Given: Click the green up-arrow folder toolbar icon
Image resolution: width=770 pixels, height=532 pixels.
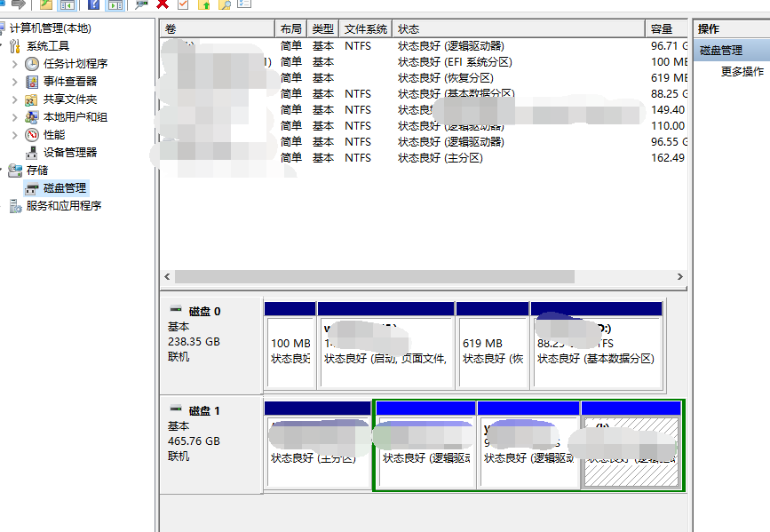Looking at the screenshot, I should (204, 4).
